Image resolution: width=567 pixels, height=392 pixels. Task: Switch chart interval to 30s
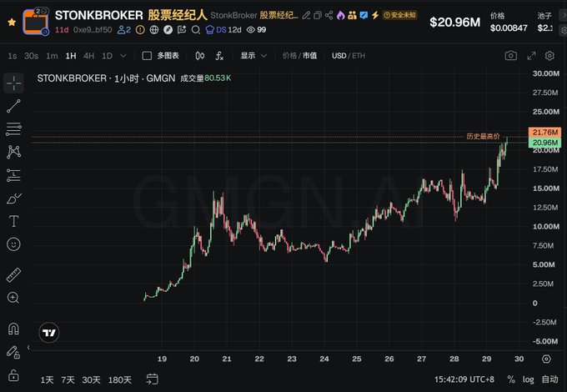tap(31, 56)
